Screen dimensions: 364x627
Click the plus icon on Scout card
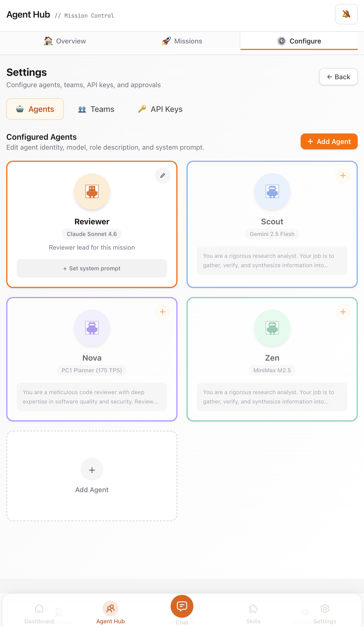(343, 175)
